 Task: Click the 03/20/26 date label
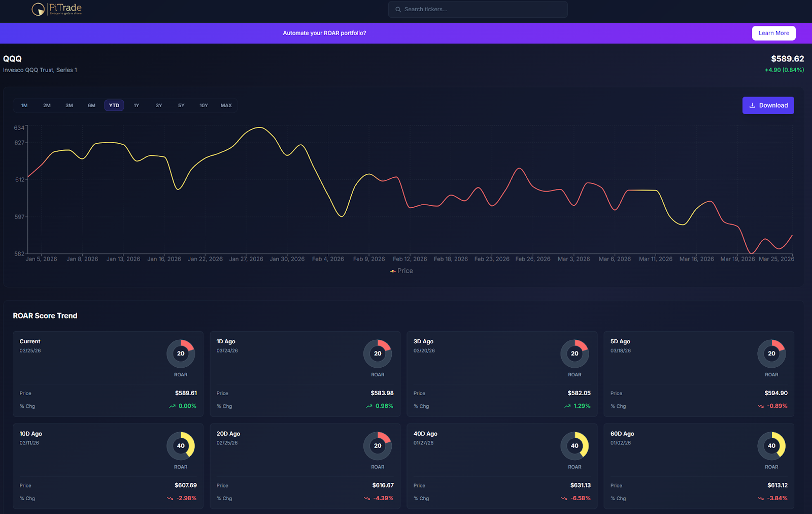(424, 351)
